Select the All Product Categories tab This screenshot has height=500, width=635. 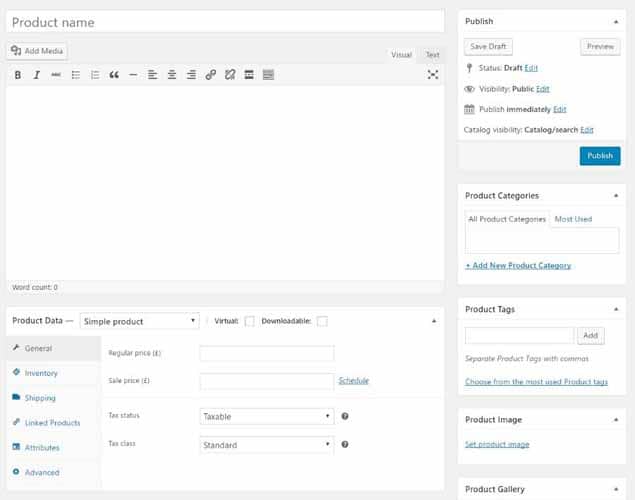pos(507,219)
